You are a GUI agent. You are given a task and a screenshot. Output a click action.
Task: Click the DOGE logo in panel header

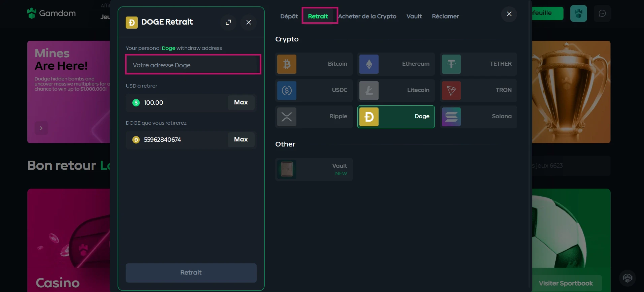[132, 23]
